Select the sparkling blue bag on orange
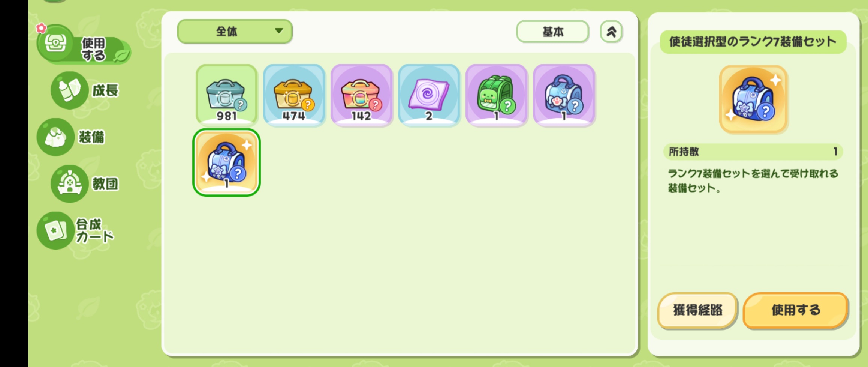Screen dimensions: 868x367 point(226,162)
